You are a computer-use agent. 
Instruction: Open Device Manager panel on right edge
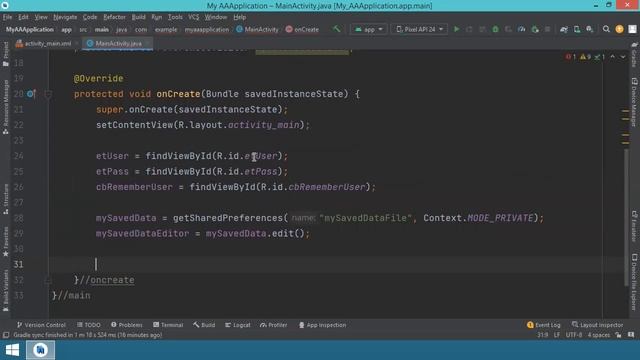point(634,102)
